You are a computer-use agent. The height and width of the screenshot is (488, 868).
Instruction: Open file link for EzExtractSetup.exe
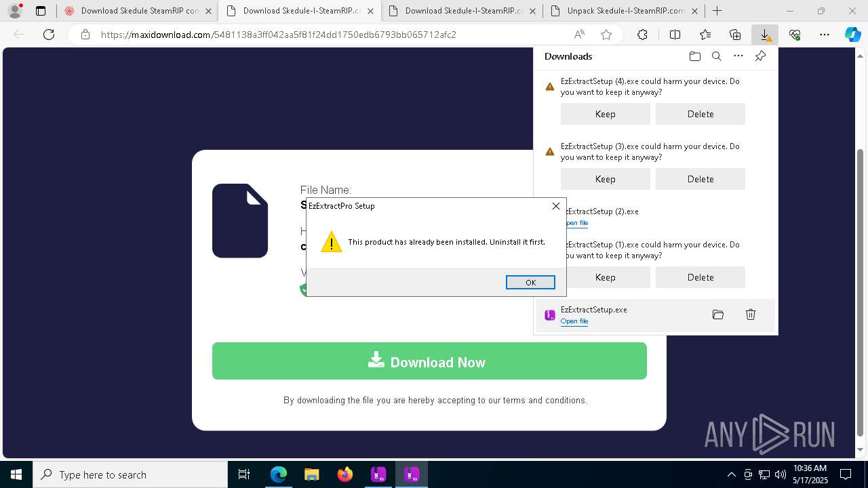[x=574, y=321]
